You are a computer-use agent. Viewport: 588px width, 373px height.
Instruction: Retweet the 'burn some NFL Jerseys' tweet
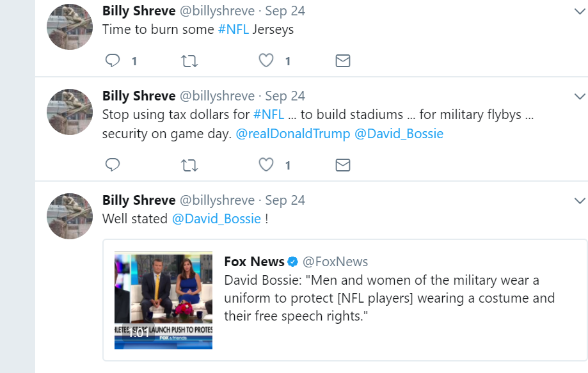[189, 61]
